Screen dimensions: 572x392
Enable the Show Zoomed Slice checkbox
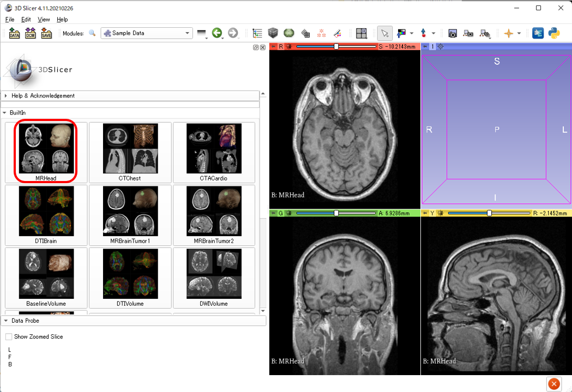click(x=9, y=337)
